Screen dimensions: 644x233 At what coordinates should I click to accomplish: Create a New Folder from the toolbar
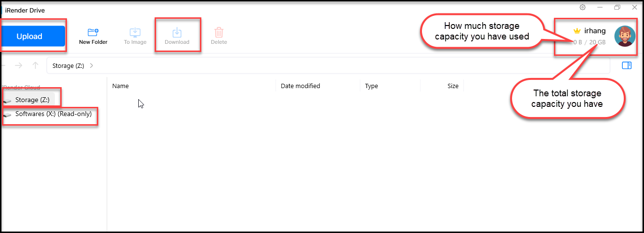click(x=93, y=36)
